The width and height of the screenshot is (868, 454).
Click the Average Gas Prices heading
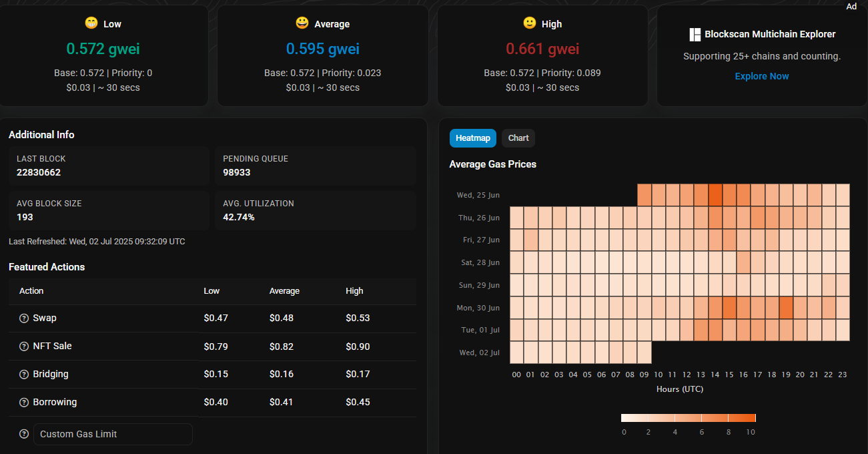(493, 164)
